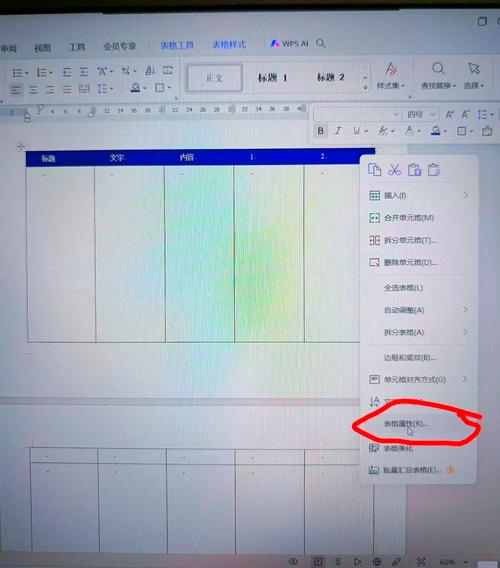Toggle align right in ribbon

50,89
